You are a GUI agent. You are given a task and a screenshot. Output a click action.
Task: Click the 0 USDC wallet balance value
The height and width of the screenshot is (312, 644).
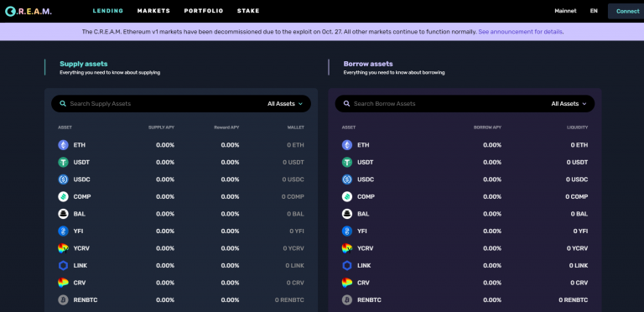pos(293,179)
